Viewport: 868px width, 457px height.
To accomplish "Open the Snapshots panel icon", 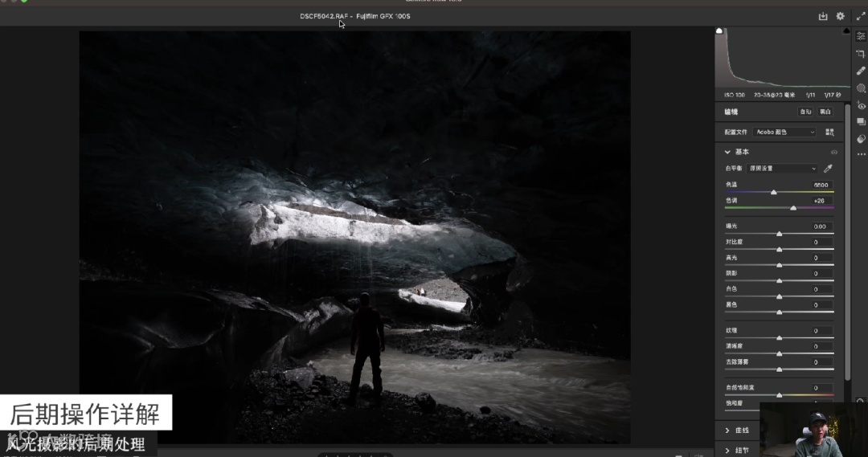I will (861, 122).
